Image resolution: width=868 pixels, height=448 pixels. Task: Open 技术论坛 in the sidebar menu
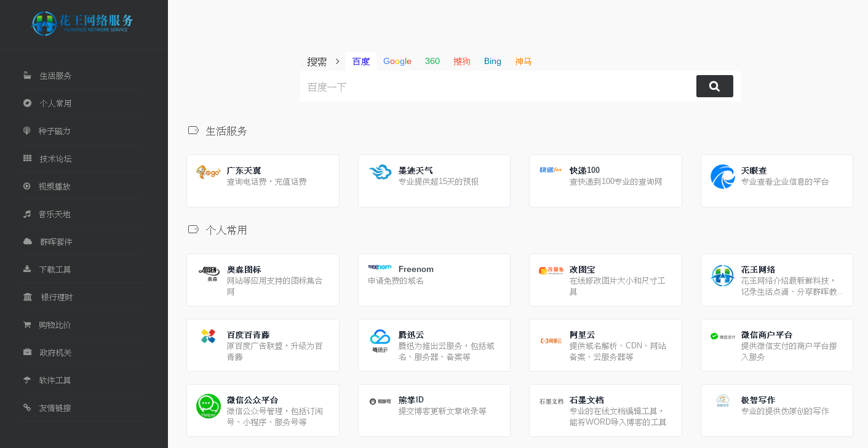click(56, 159)
